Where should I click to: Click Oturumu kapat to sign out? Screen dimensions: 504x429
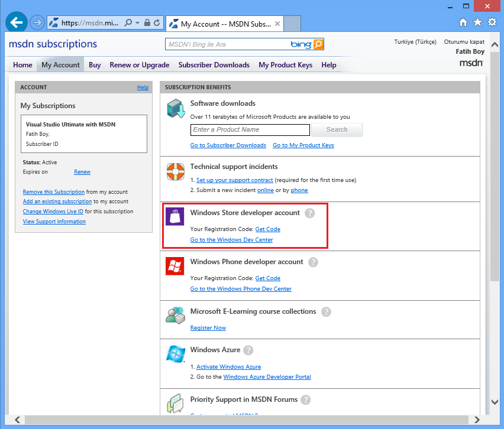point(464,42)
